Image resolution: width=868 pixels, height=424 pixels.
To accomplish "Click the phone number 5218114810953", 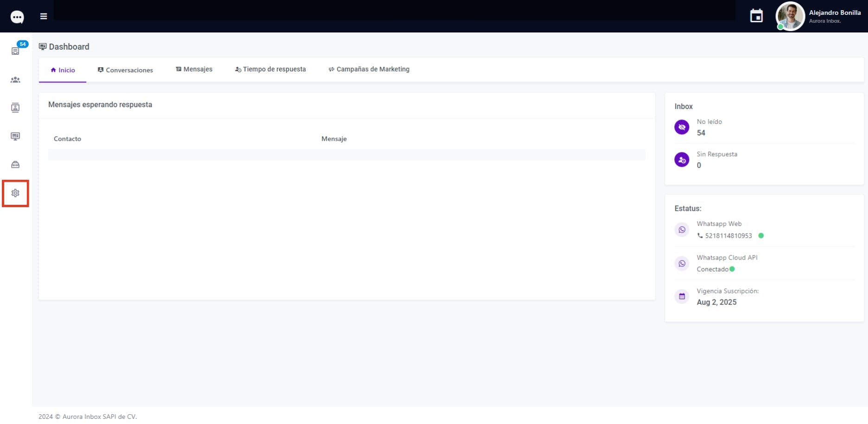I will tap(729, 236).
